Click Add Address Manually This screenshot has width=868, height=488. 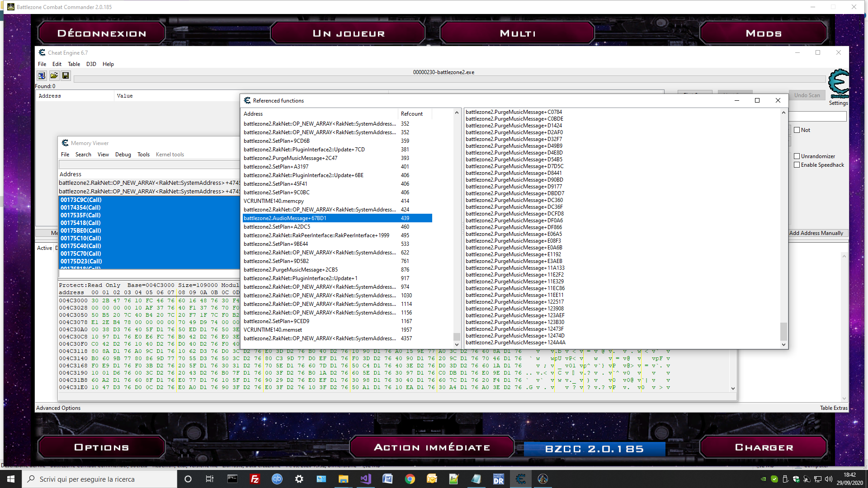coord(817,233)
